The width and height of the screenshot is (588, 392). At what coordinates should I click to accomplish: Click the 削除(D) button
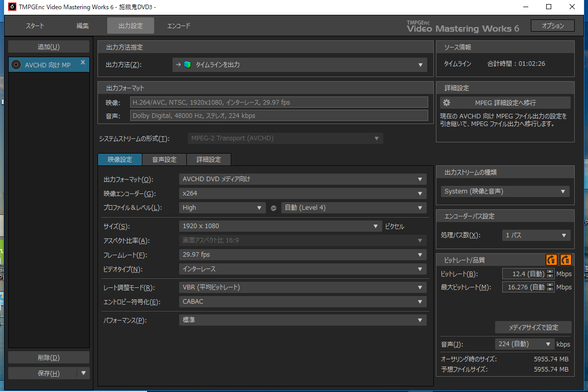point(49,357)
